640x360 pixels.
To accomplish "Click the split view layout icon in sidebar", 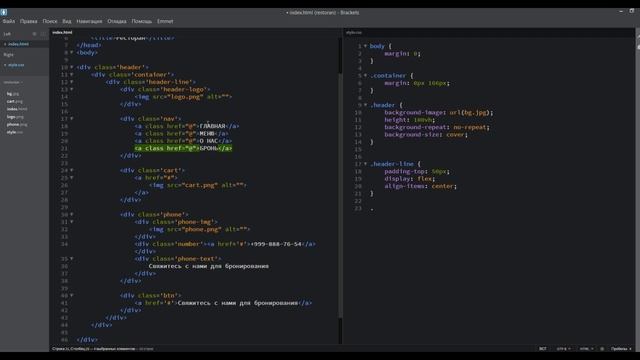I will 43,34.
